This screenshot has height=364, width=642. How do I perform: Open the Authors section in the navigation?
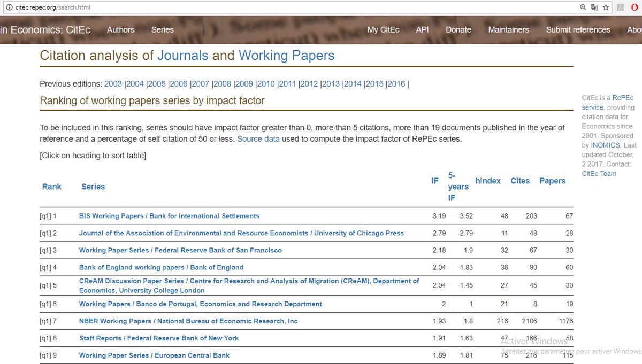(120, 30)
